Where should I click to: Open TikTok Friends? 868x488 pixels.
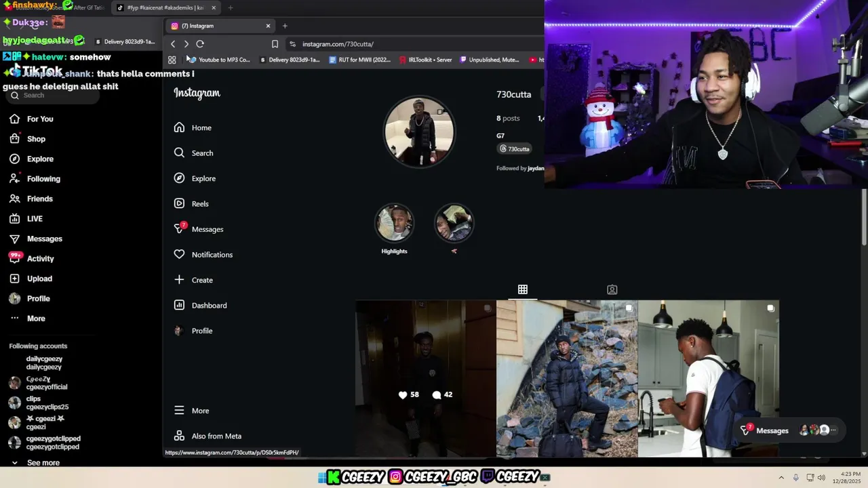tap(31, 199)
